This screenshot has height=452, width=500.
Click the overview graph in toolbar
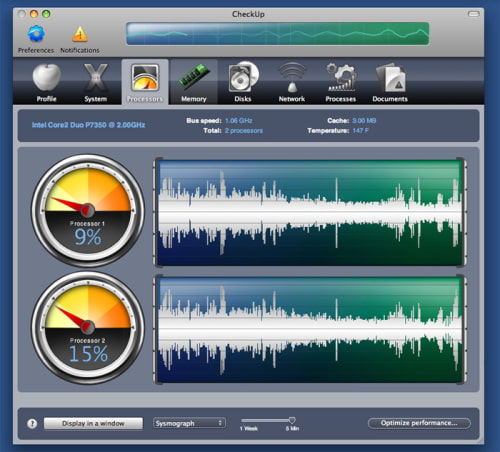pos(278,34)
